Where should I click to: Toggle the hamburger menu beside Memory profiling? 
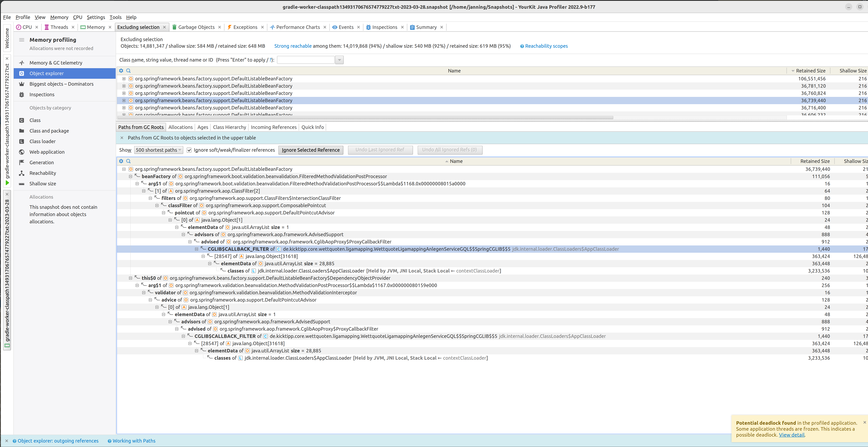pyautogui.click(x=22, y=40)
